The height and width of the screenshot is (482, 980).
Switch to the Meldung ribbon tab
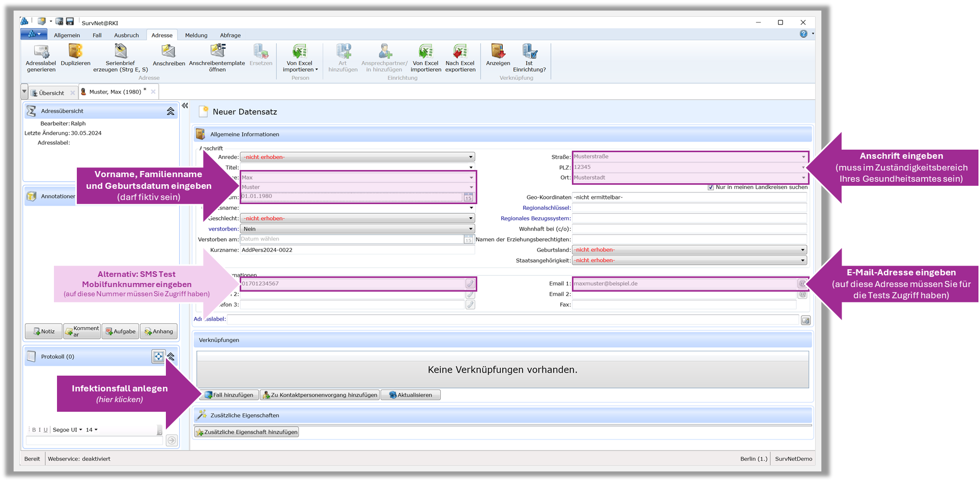pos(196,36)
